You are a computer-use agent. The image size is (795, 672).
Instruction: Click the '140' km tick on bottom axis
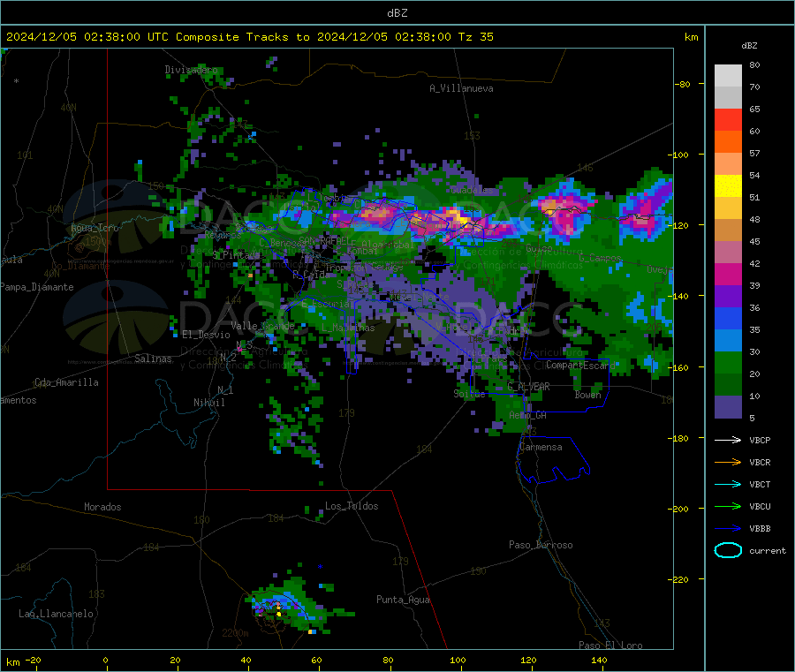pos(599,660)
